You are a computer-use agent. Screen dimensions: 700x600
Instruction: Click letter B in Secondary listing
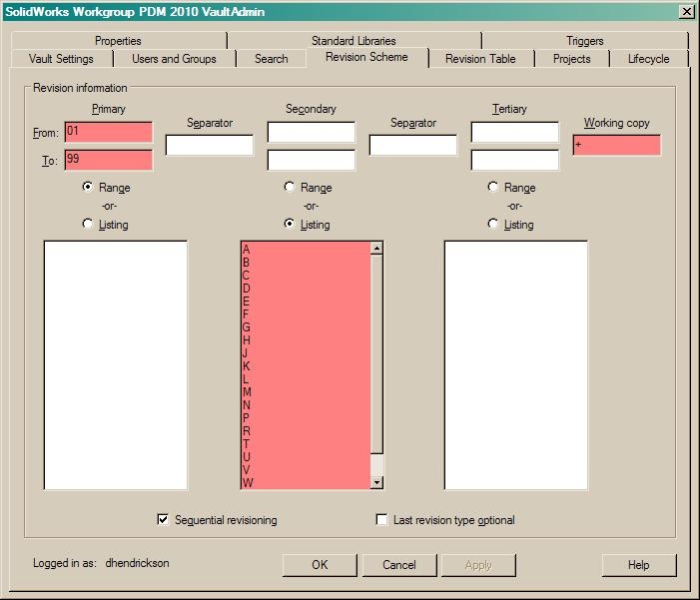click(x=246, y=263)
